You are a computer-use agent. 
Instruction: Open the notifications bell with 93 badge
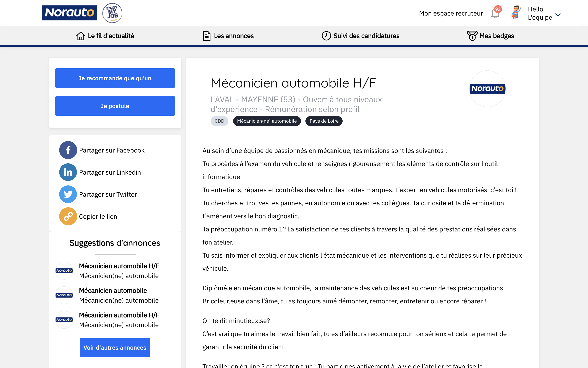[x=496, y=12]
